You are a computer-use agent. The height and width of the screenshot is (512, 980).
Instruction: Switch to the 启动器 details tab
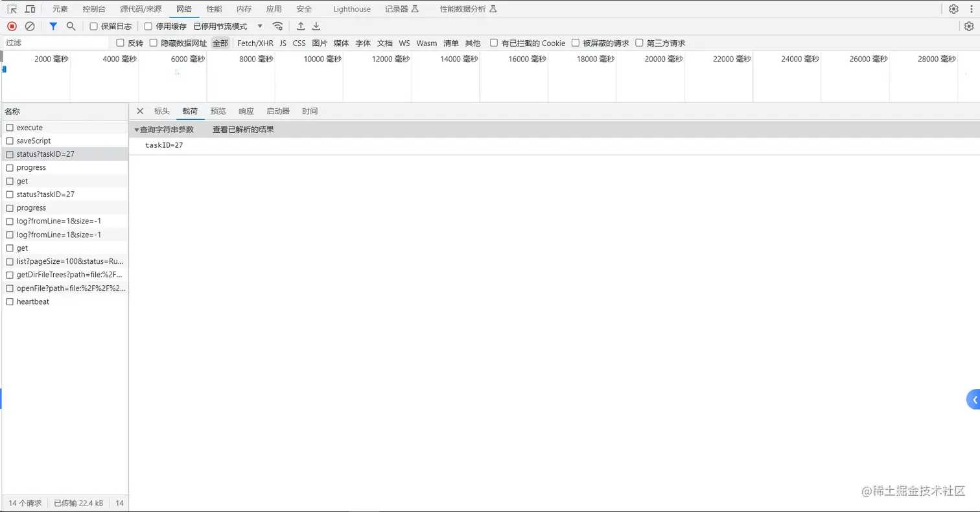[278, 111]
